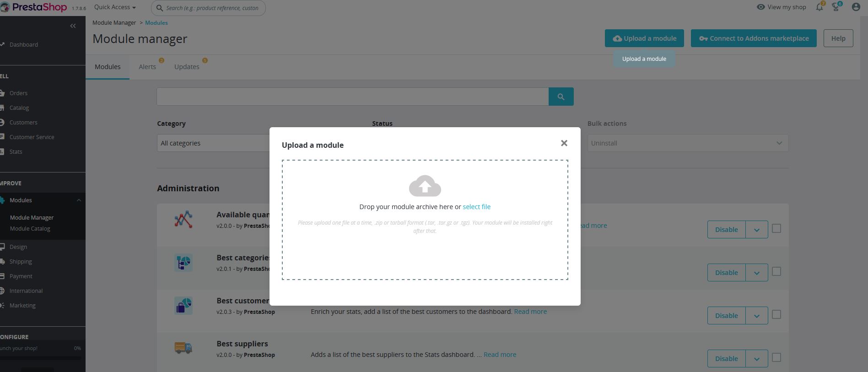Open the Bulk actions Uninstall dropdown
Screen dimensions: 868x372
pyautogui.click(x=688, y=143)
